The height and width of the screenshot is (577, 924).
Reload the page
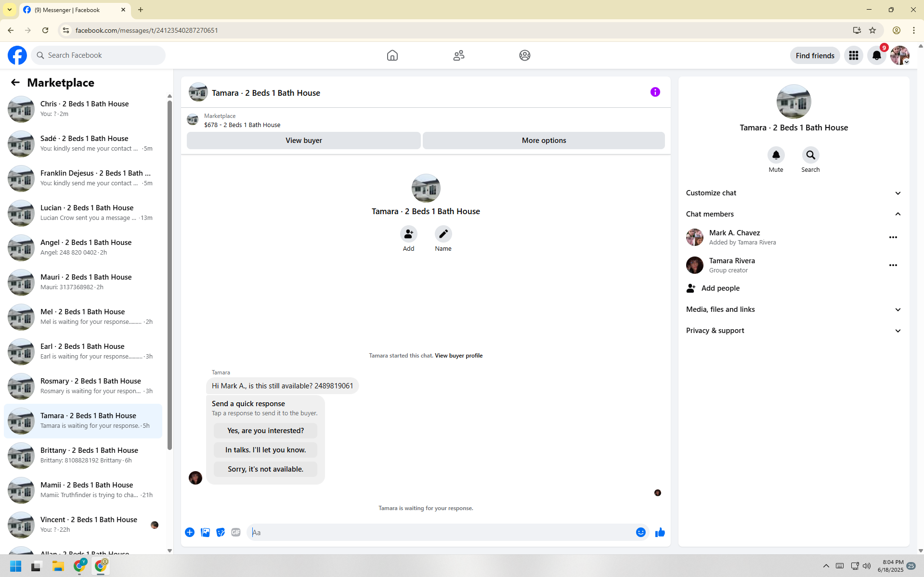click(x=45, y=30)
